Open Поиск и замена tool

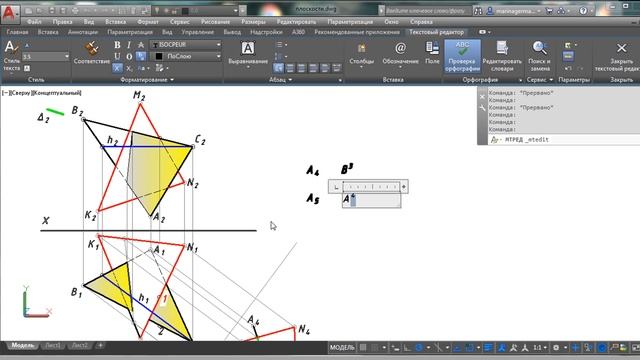click(540, 56)
